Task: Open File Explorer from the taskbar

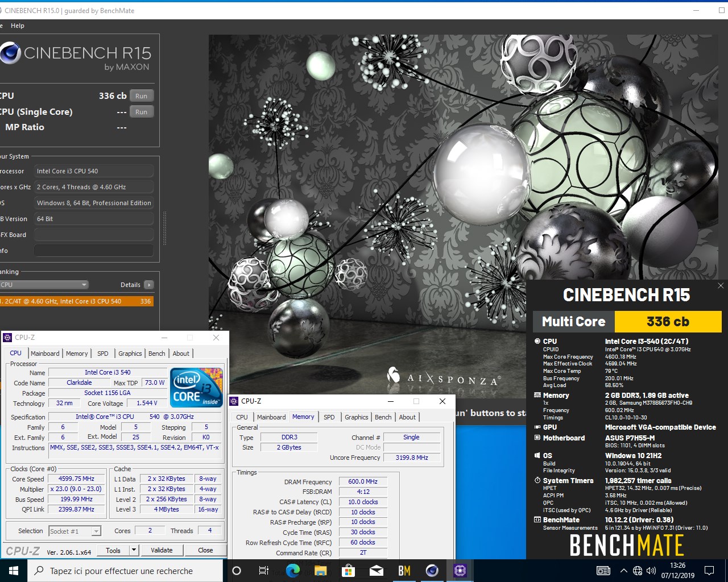Action: pos(321,571)
